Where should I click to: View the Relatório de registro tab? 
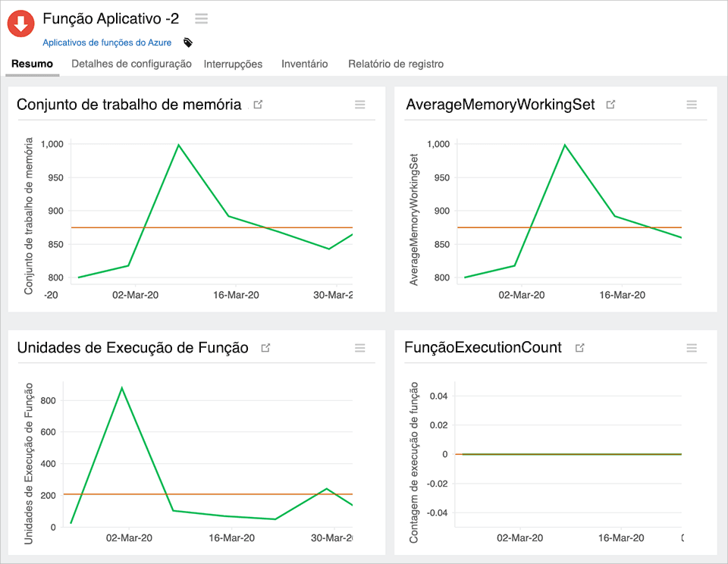[396, 64]
